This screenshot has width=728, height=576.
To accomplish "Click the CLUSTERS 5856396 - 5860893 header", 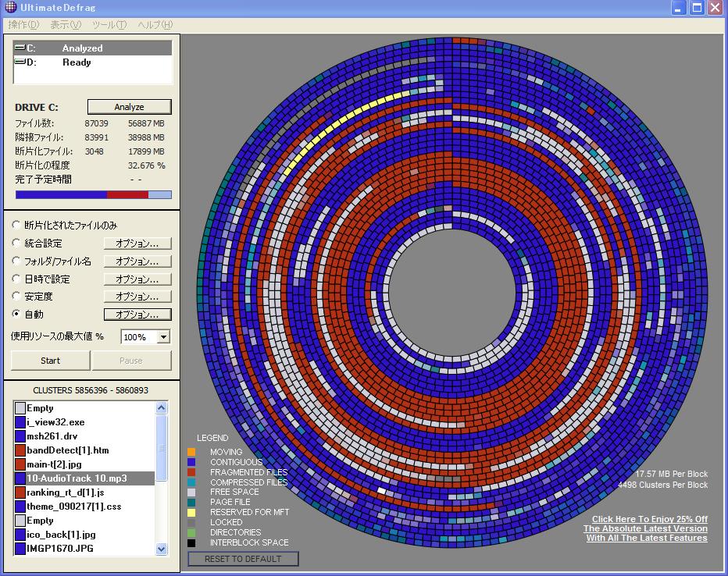I will tap(91, 390).
